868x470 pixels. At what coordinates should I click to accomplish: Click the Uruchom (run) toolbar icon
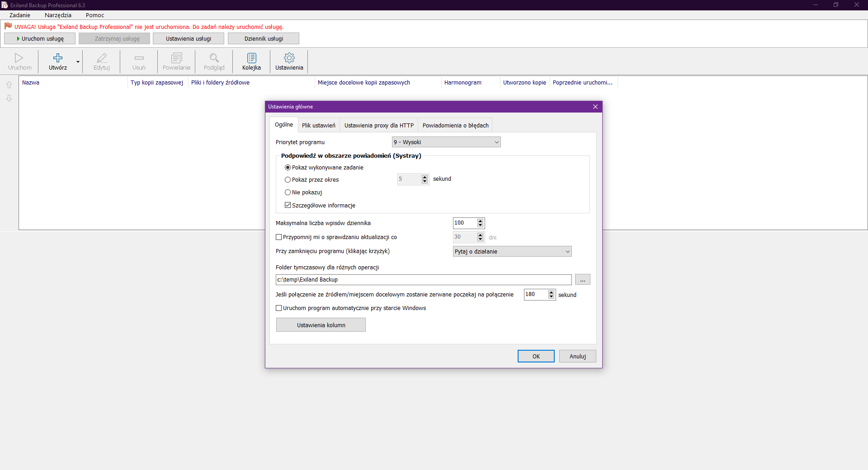coord(19,58)
